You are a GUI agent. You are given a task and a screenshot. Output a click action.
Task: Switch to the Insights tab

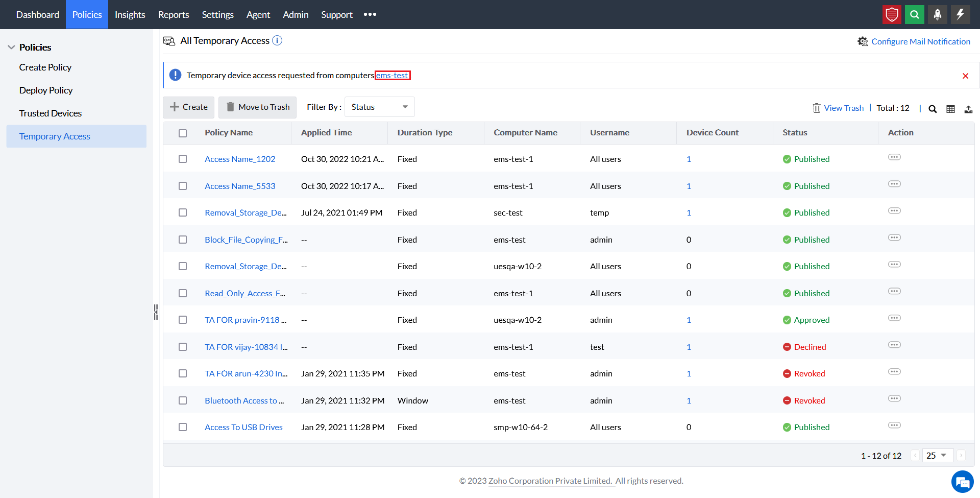[130, 14]
